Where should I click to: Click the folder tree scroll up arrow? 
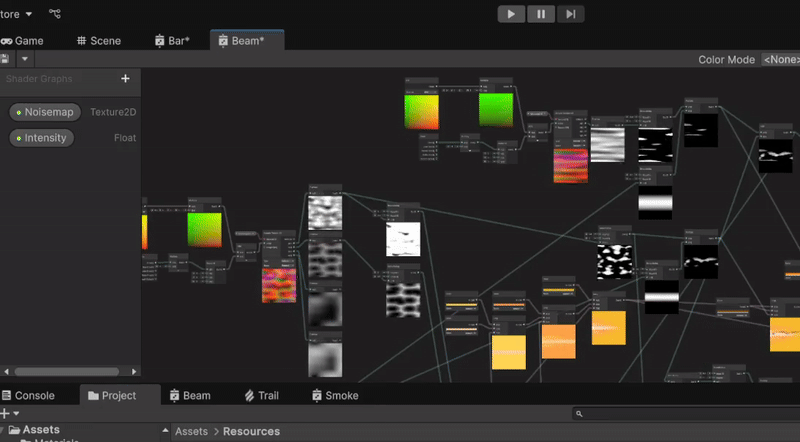coord(165,431)
